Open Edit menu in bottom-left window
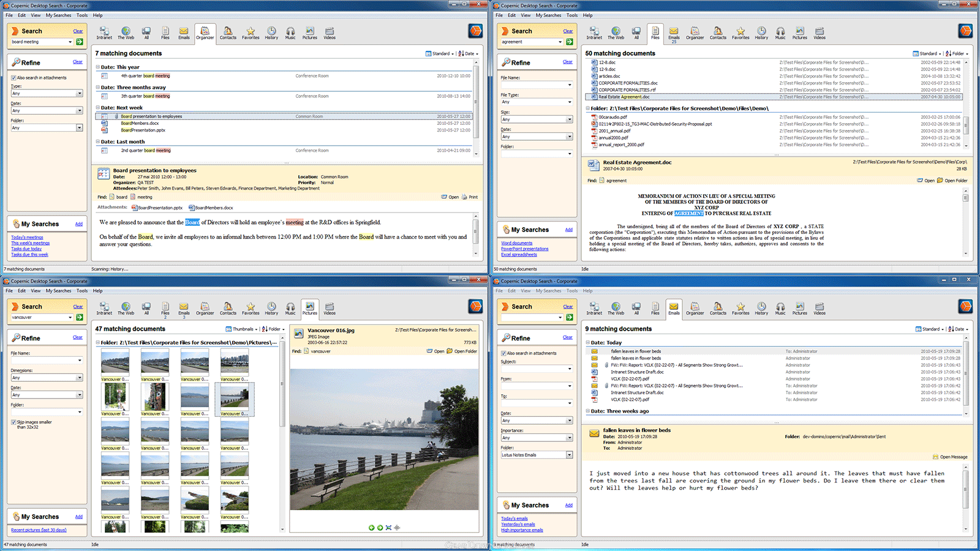The width and height of the screenshot is (980, 551). pos(21,291)
